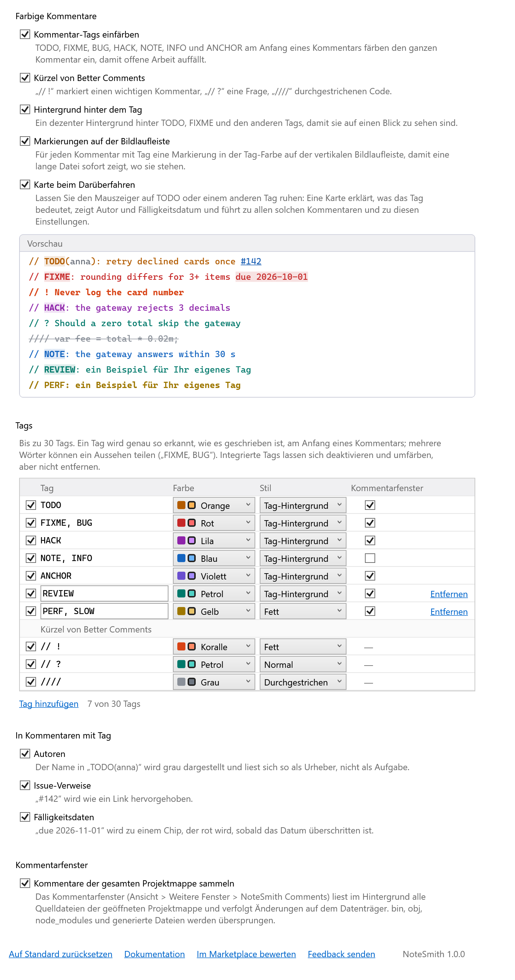
Task: Open the 'Normal' style dropdown for '// ?'
Action: tap(303, 664)
